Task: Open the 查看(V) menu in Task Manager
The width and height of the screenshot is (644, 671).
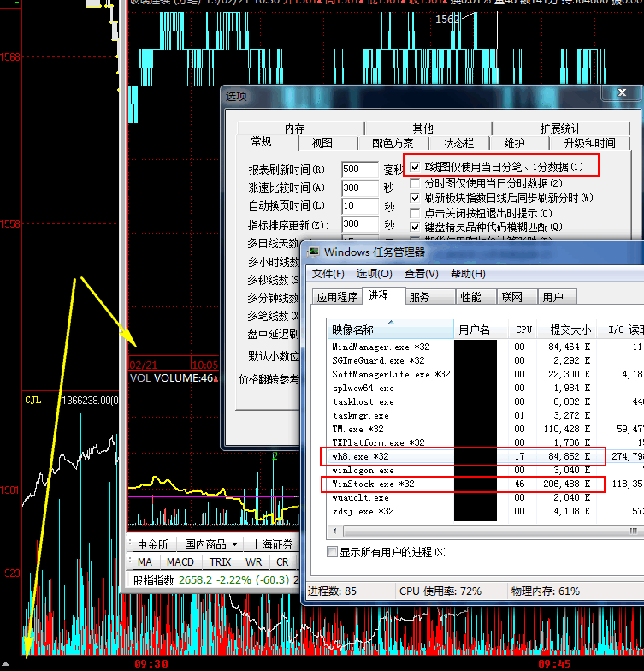Action: [x=421, y=274]
